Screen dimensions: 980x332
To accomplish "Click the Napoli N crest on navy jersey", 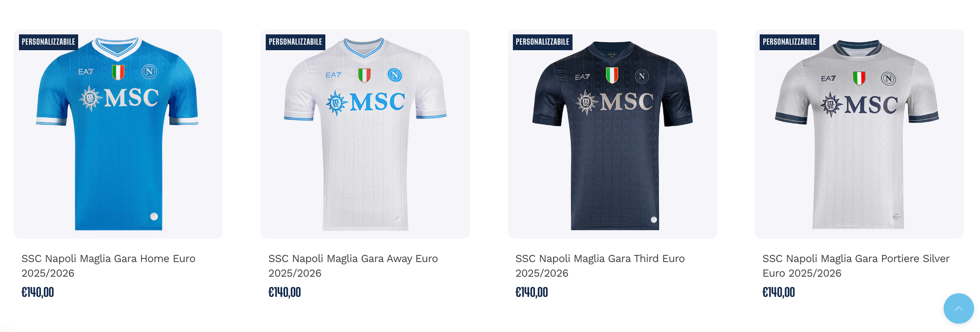I will pyautogui.click(x=642, y=76).
